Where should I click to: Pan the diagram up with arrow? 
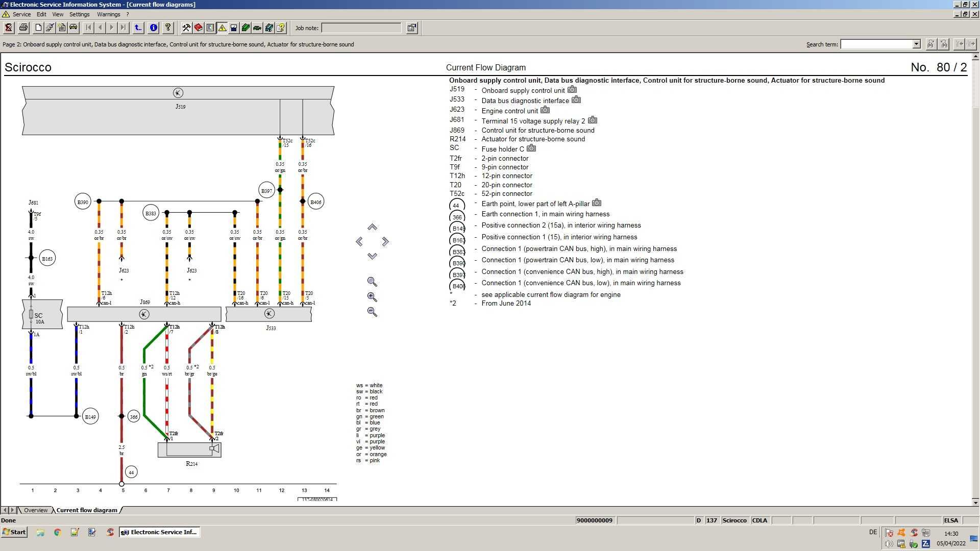[372, 227]
